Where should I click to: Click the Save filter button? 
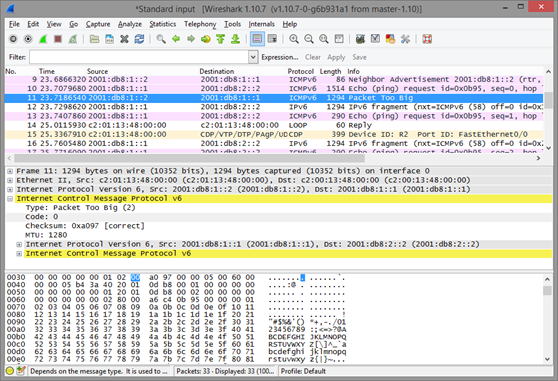[359, 57]
